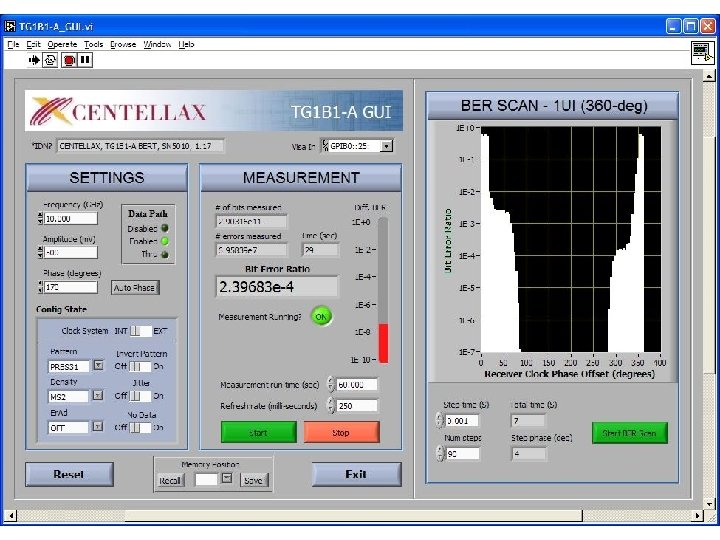The image size is (720, 540).
Task: Open the Visa In GPIB0 dropdown
Action: click(x=387, y=146)
